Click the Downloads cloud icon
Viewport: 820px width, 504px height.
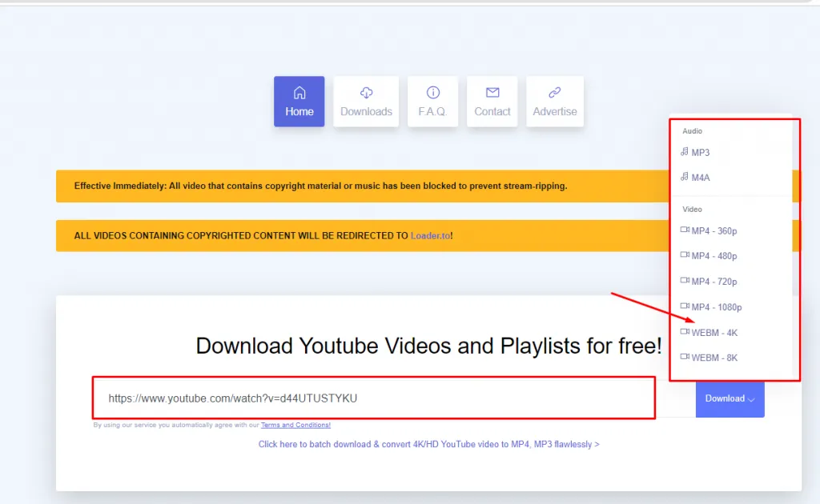click(366, 93)
